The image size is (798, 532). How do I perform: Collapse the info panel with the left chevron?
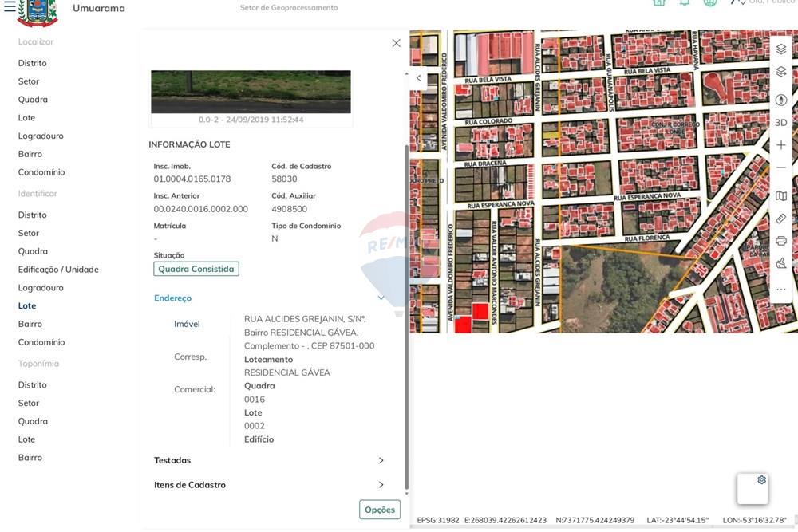pos(418,78)
